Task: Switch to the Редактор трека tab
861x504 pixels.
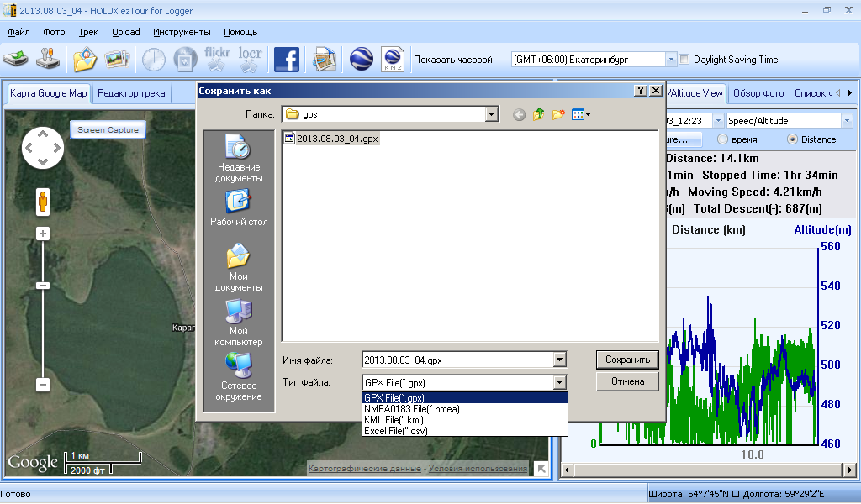Action: (131, 93)
